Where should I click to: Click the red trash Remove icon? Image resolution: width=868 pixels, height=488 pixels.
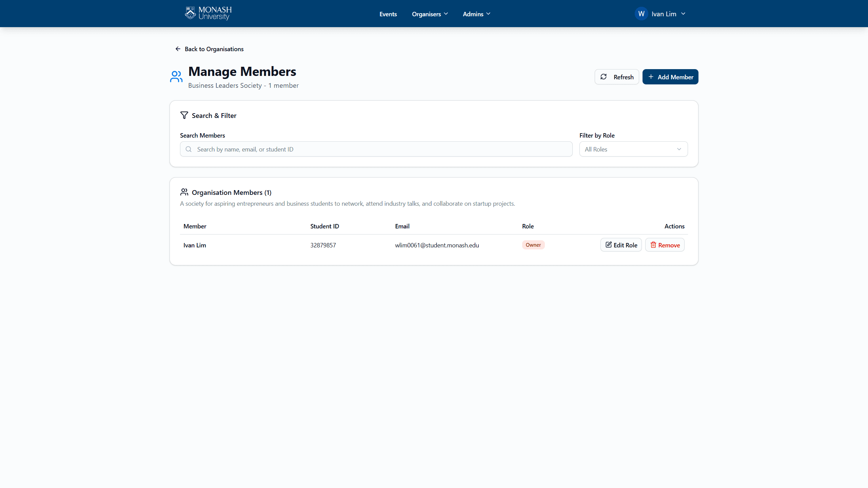[653, 245]
